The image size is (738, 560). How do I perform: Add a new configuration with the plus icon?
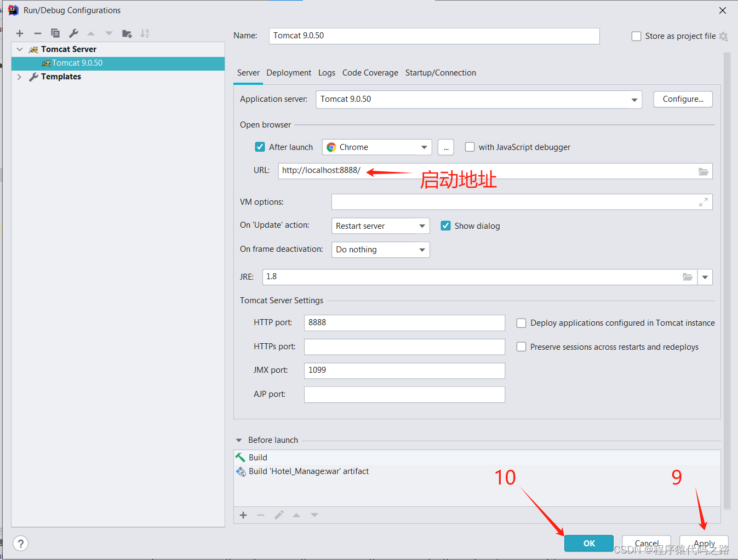click(20, 33)
